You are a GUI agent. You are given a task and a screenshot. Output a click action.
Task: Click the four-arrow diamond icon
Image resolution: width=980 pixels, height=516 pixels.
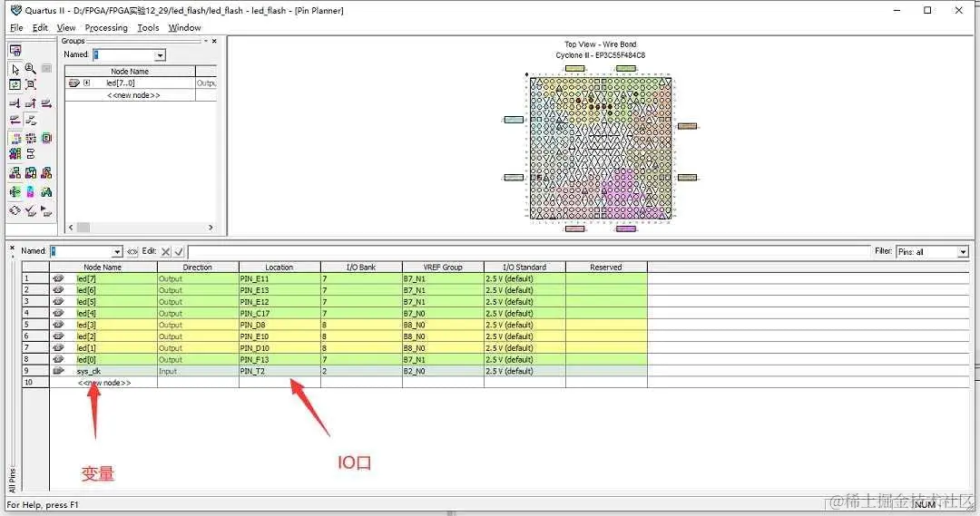click(15, 210)
